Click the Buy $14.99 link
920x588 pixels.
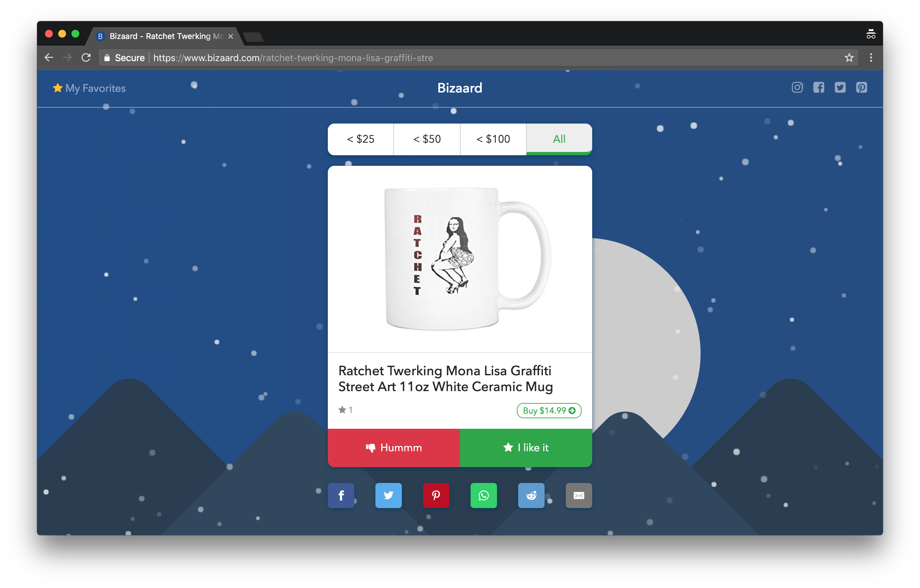pyautogui.click(x=549, y=411)
